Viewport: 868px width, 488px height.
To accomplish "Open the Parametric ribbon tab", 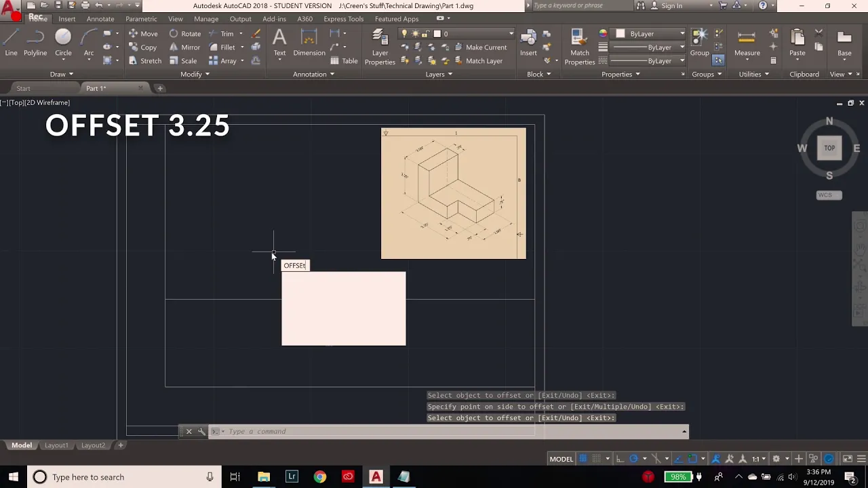I will [x=141, y=19].
